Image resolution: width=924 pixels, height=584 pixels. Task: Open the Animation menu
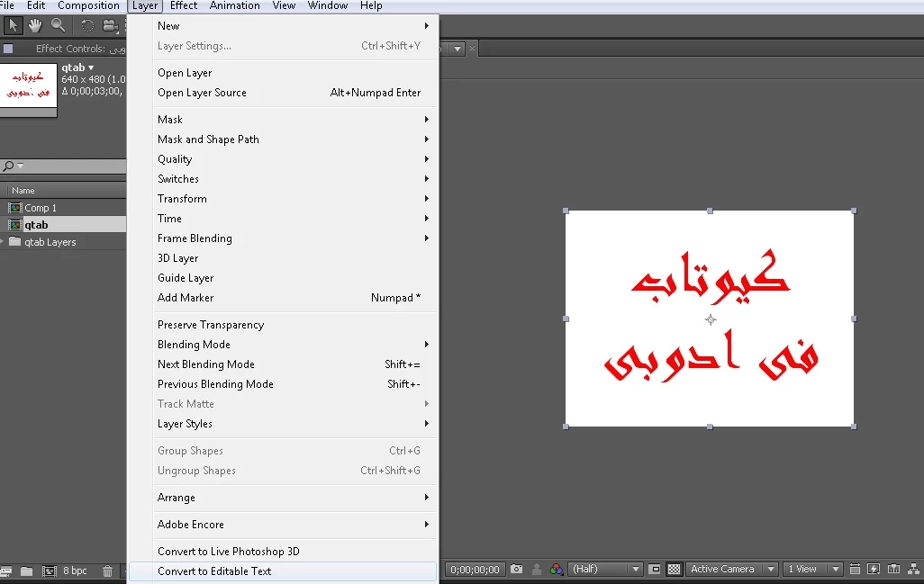[x=234, y=6]
